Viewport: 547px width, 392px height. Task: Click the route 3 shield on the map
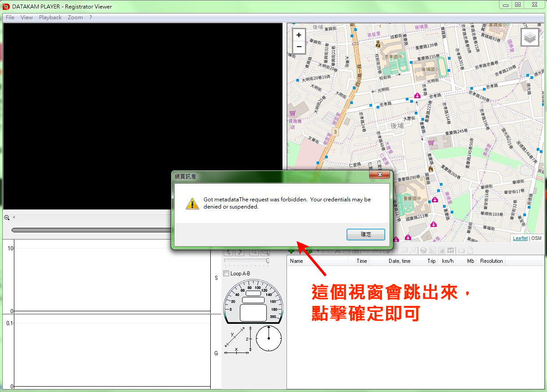pos(334,132)
